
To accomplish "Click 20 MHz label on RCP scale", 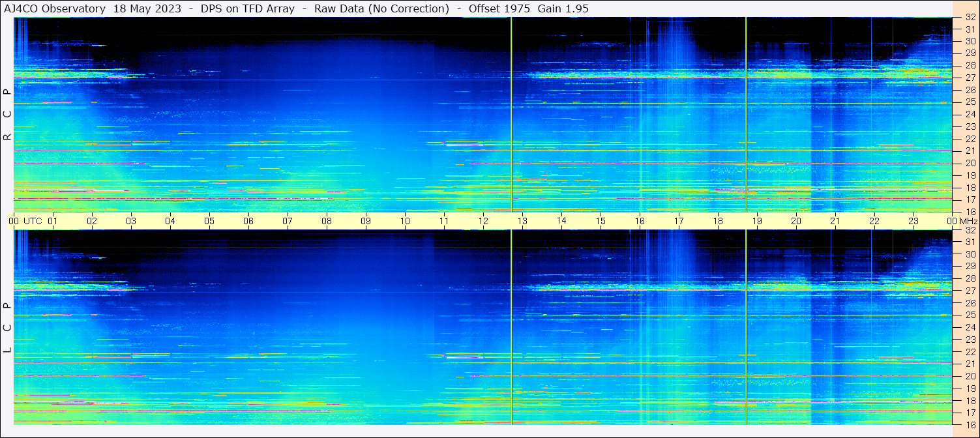I will point(970,163).
